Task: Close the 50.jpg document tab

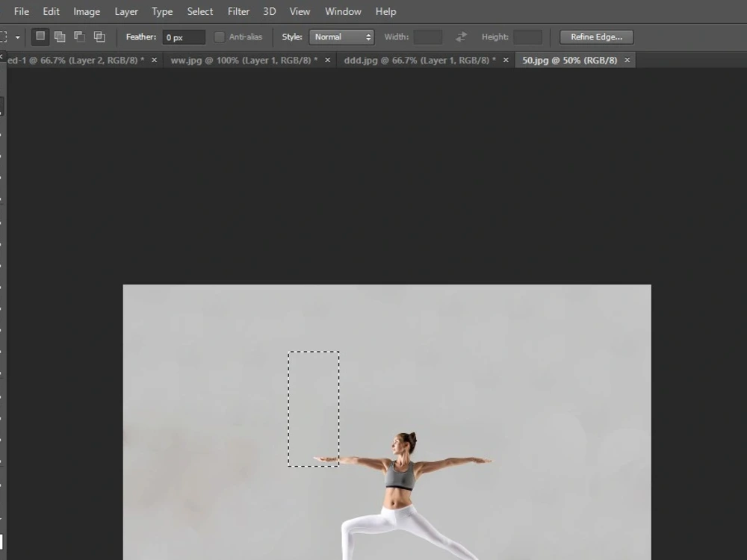Action: 627,60
